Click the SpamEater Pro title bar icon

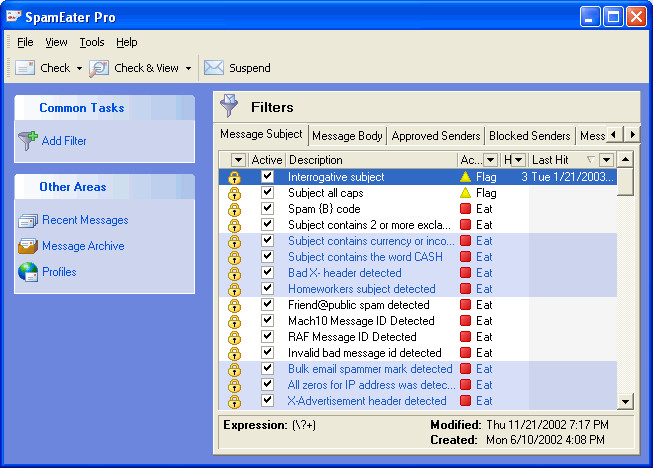click(13, 17)
